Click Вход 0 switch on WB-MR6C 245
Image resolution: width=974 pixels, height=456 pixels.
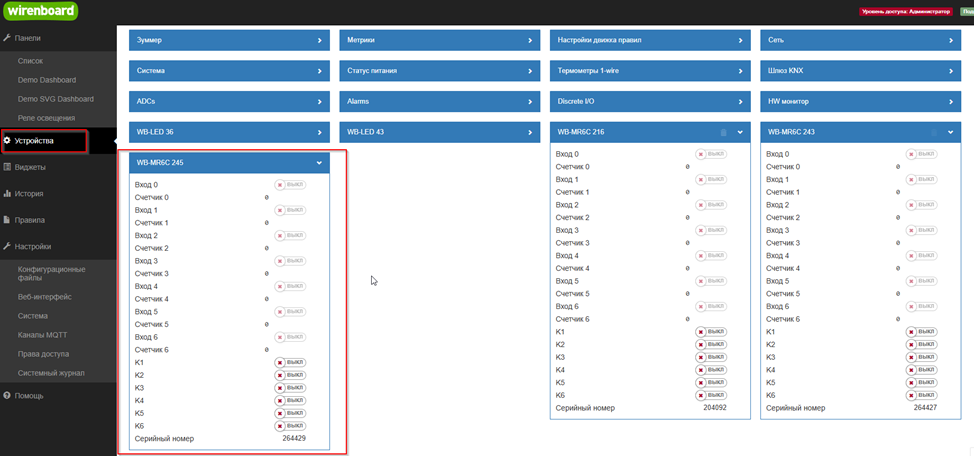point(291,185)
